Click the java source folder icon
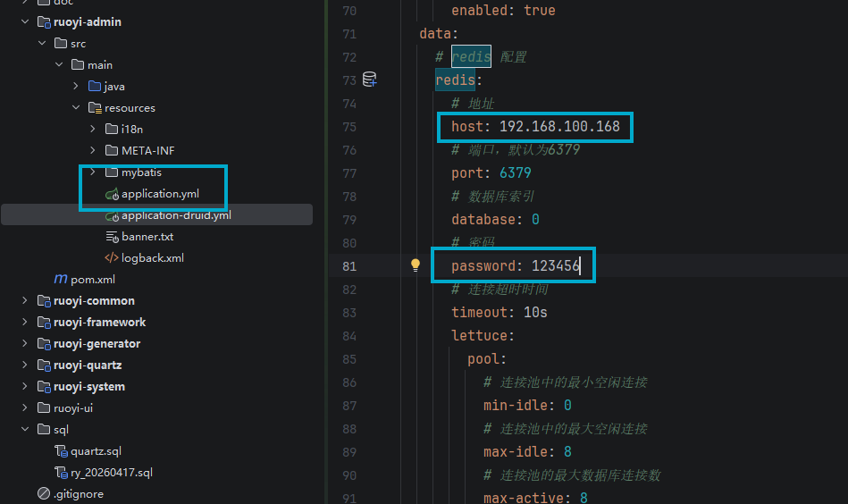 (95, 86)
